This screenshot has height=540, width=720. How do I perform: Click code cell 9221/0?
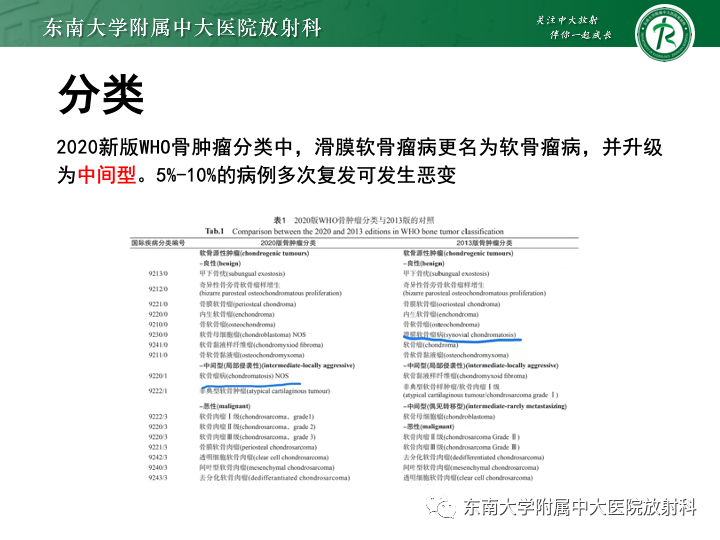tap(158, 304)
